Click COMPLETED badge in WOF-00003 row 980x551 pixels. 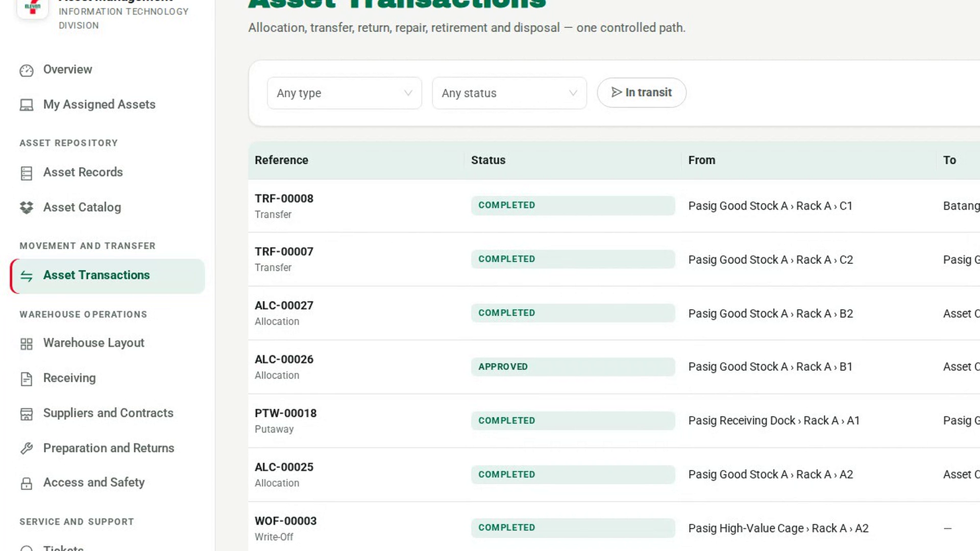[573, 528]
